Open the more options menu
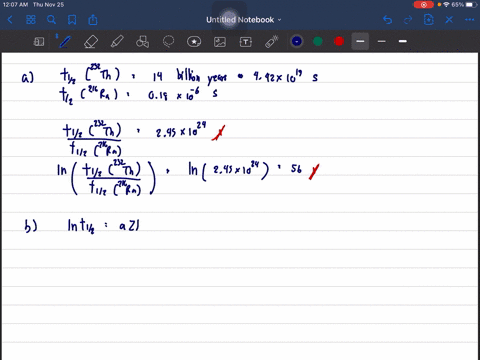 (470, 20)
